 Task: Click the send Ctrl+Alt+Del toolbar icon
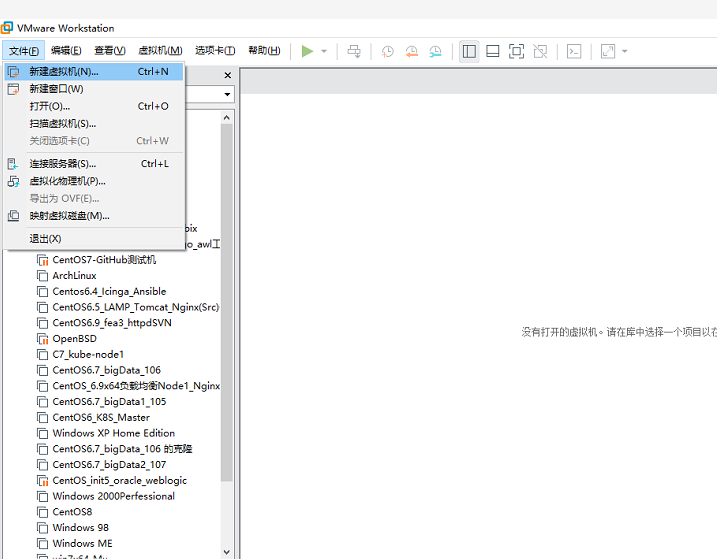(x=354, y=51)
